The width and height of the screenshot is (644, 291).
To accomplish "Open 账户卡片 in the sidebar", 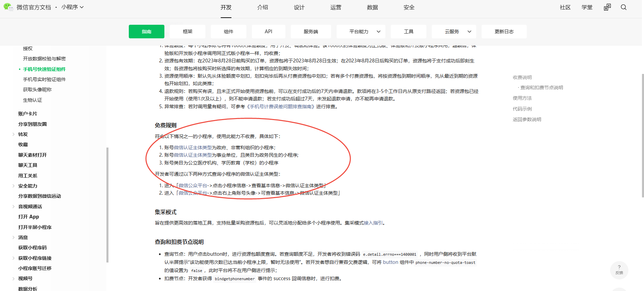I will pyautogui.click(x=28, y=114).
